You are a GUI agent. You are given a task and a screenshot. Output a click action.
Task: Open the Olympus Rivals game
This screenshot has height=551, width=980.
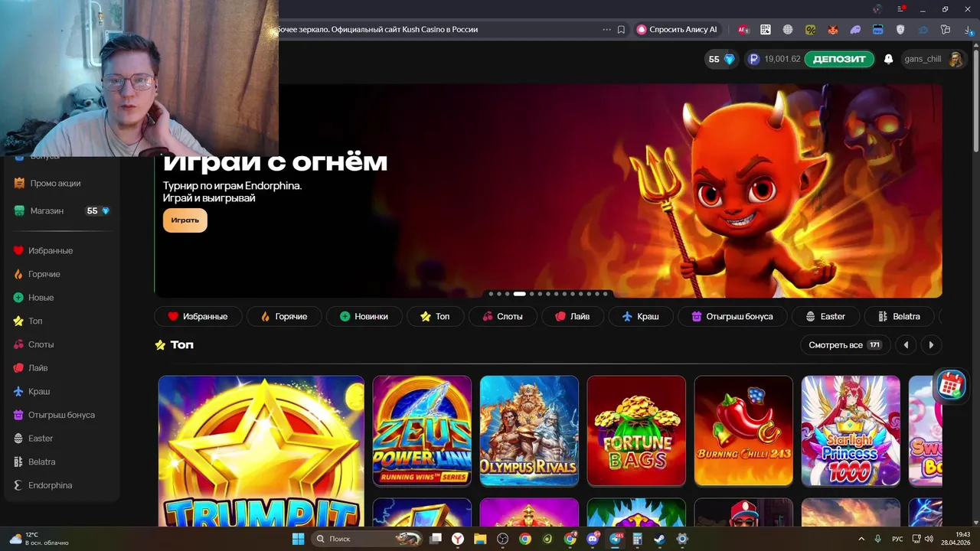click(529, 431)
